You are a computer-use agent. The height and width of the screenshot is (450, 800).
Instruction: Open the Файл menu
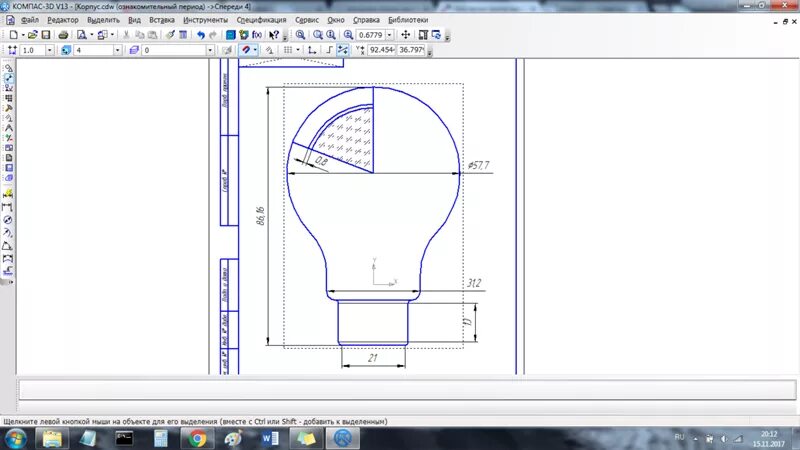tap(30, 20)
